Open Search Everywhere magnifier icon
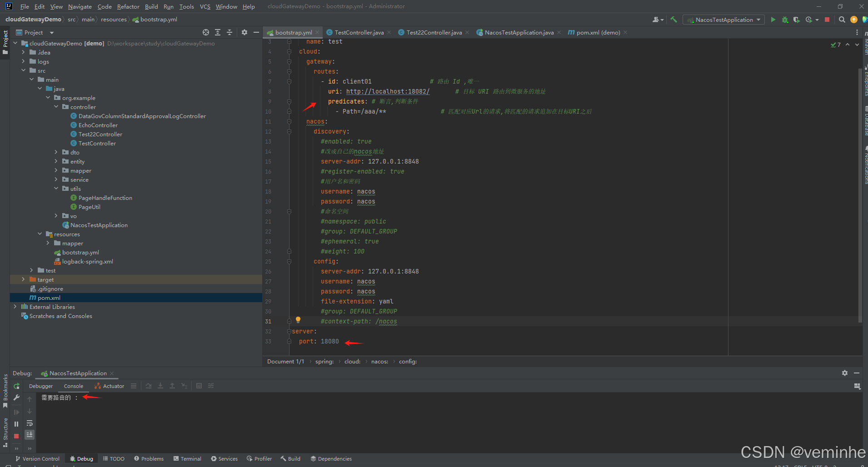This screenshot has width=868, height=467. pyautogui.click(x=842, y=20)
